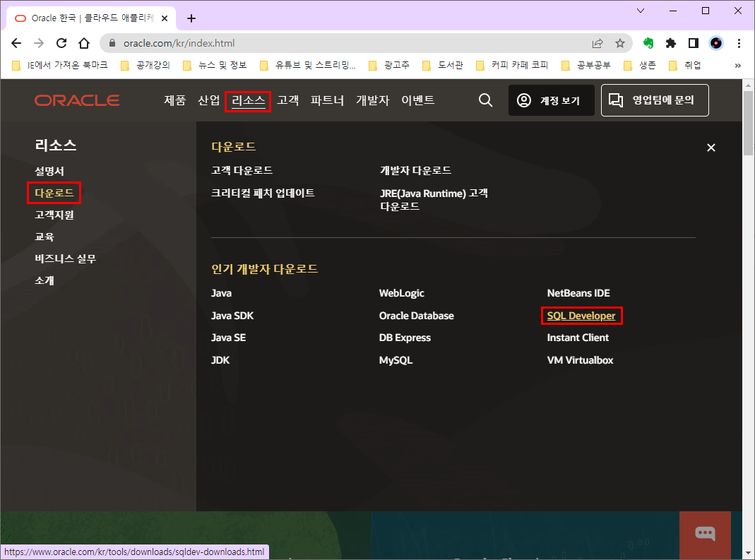This screenshot has width=755, height=560.
Task: Open the tab search chevron at top right
Action: tap(640, 11)
